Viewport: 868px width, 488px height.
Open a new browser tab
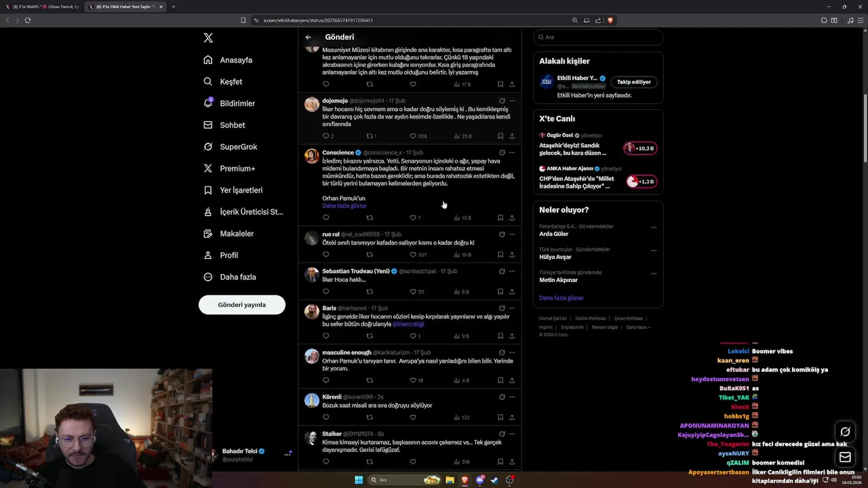(x=174, y=7)
